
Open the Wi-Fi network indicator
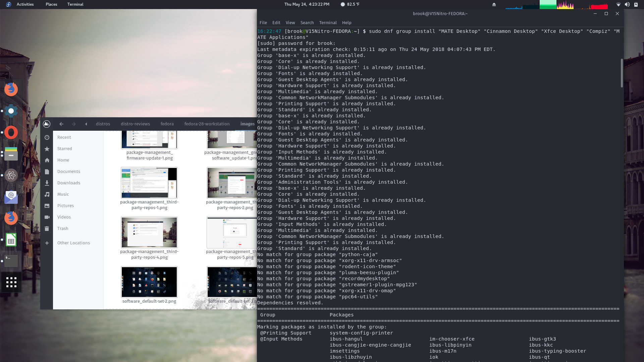[x=618, y=4]
